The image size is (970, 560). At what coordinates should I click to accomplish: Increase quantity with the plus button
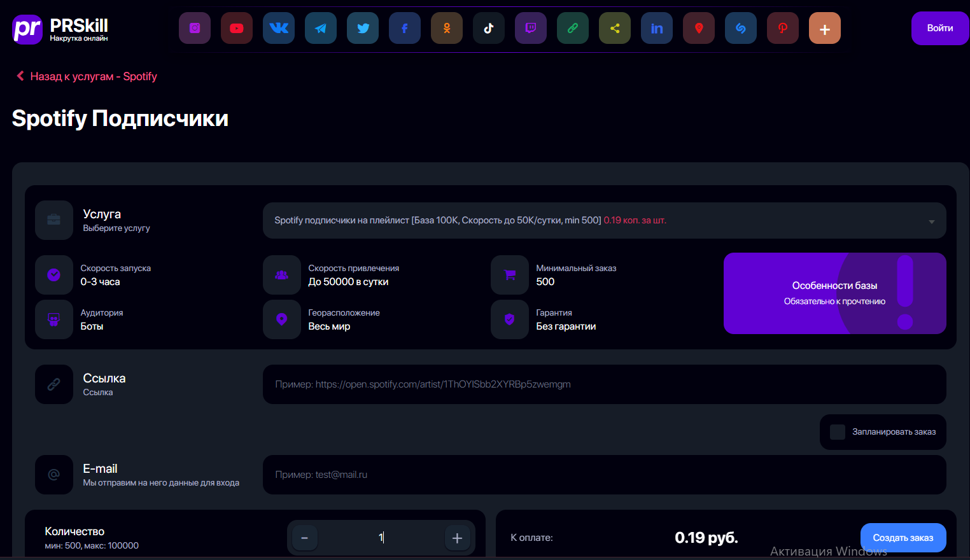pyautogui.click(x=457, y=538)
